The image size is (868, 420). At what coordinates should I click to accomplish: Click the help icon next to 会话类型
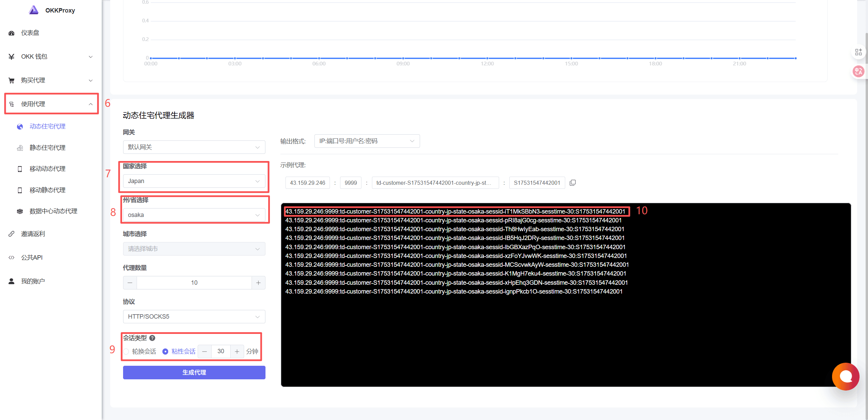coord(152,338)
